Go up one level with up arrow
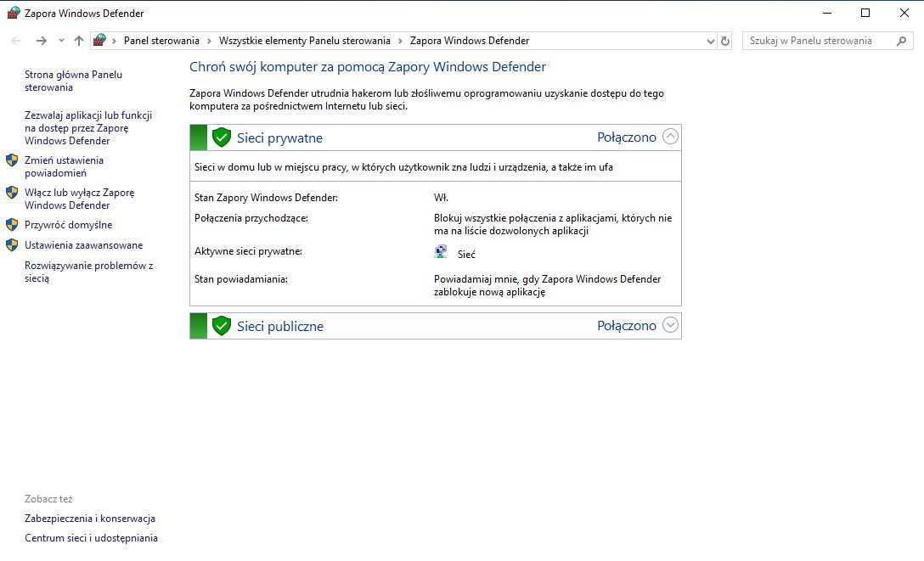 coord(79,41)
